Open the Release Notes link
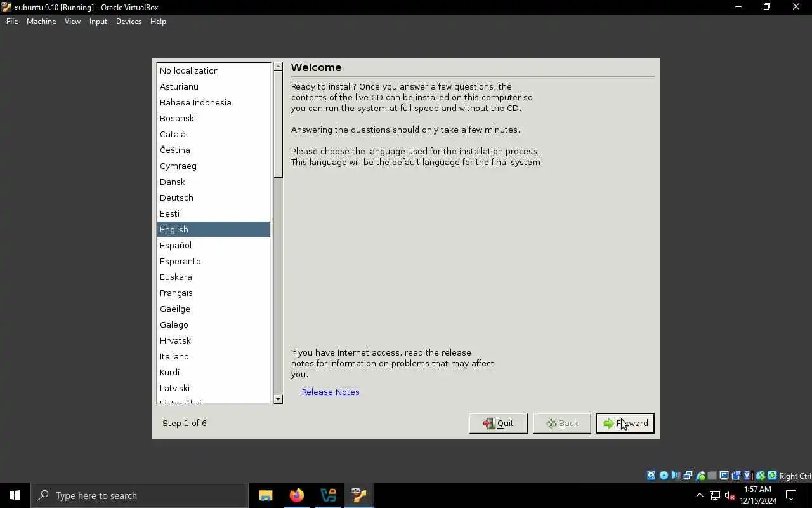 coord(331,392)
